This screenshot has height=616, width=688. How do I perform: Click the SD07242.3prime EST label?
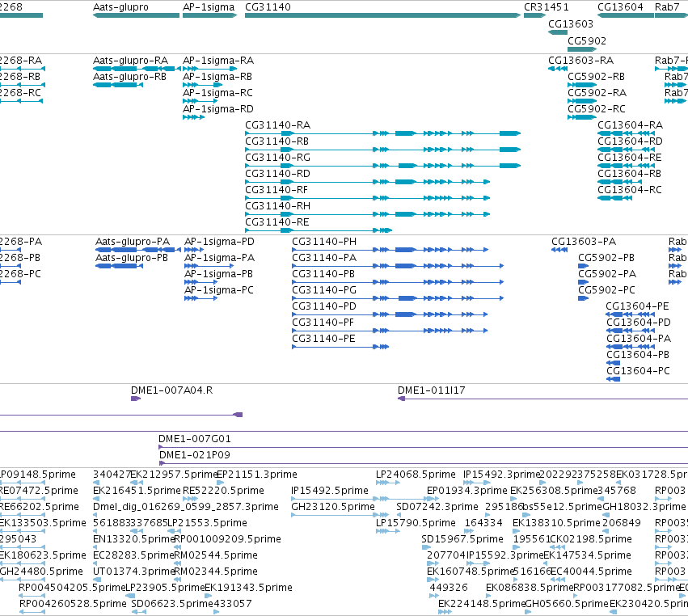coord(437,507)
